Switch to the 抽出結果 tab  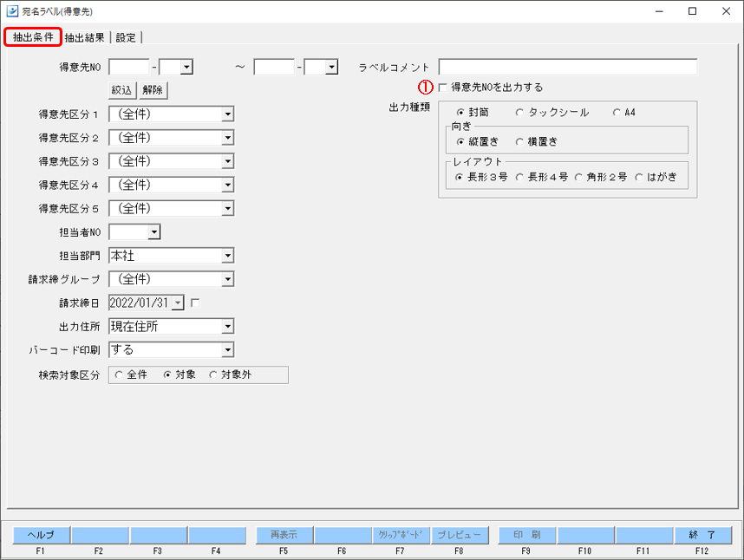pyautogui.click(x=84, y=37)
